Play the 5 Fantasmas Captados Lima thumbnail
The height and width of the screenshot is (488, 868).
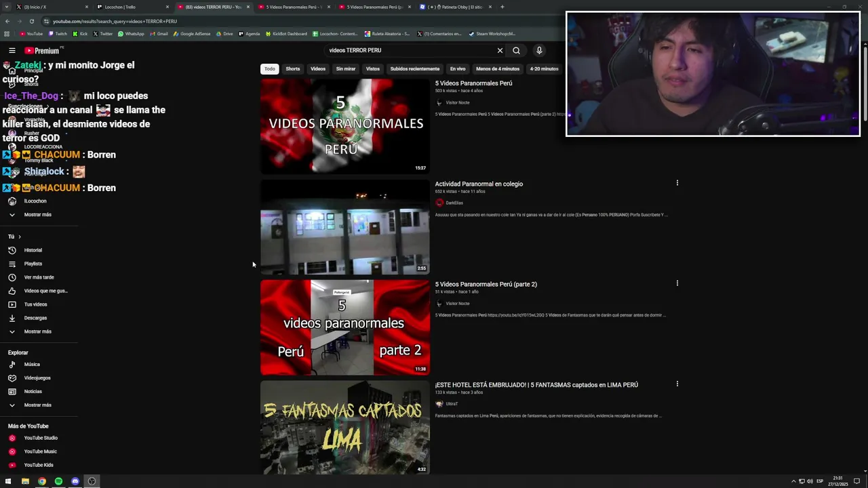[x=345, y=427]
